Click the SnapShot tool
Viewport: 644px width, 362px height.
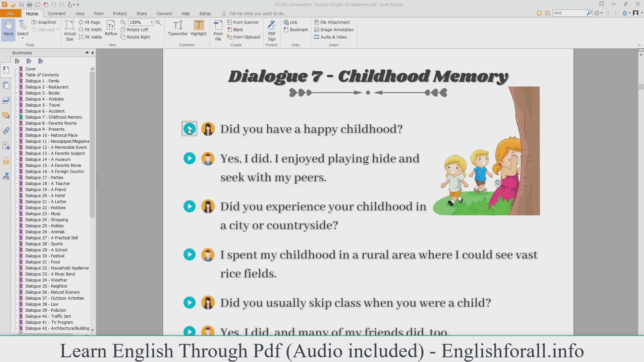[x=44, y=22]
